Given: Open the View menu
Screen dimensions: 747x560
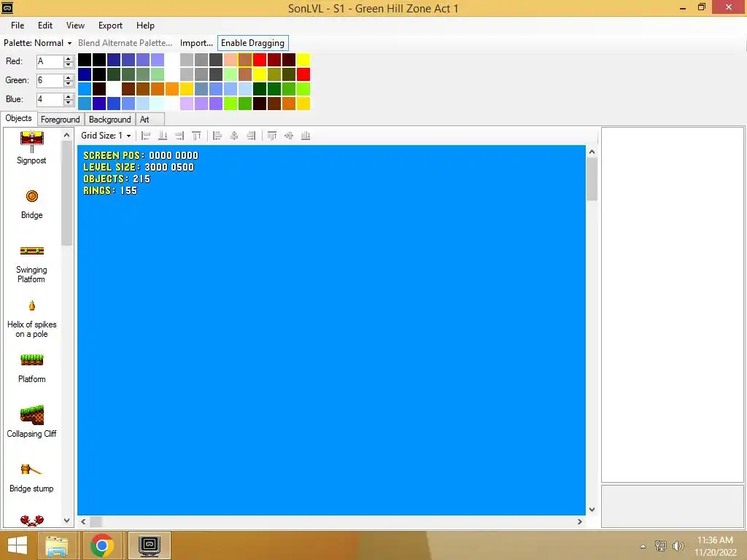Looking at the screenshot, I should (75, 26).
